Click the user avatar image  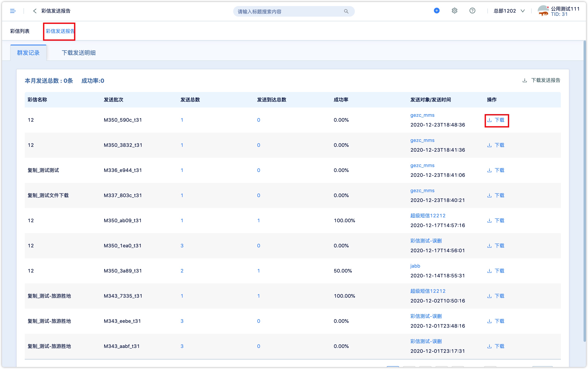(x=543, y=11)
